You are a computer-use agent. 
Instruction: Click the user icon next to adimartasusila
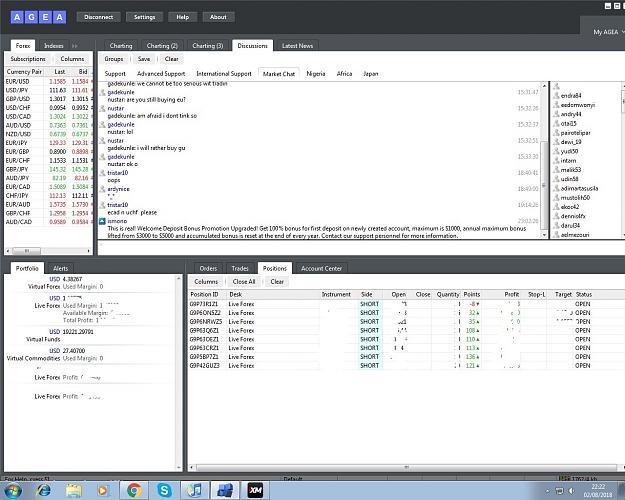coord(556,188)
